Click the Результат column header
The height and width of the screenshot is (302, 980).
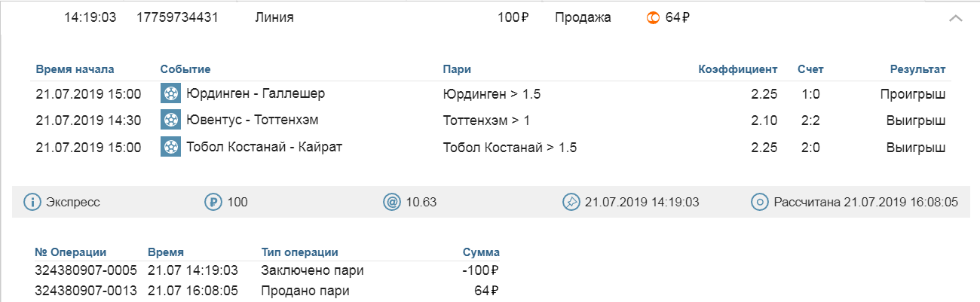coord(917,69)
